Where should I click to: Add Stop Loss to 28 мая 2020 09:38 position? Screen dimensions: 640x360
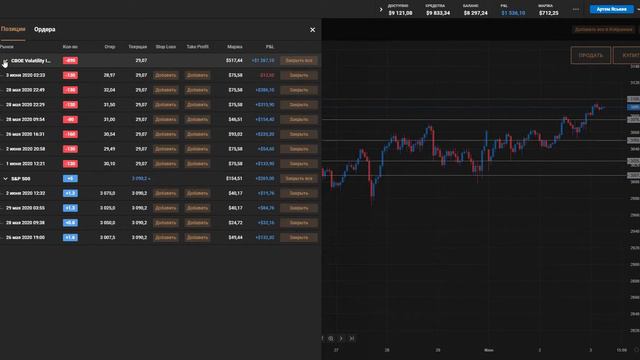tap(165, 222)
